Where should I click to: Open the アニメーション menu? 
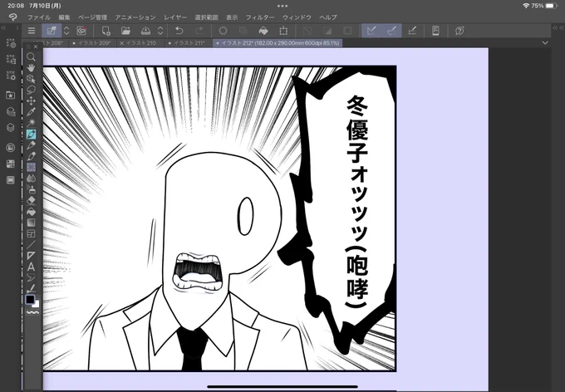(x=135, y=17)
